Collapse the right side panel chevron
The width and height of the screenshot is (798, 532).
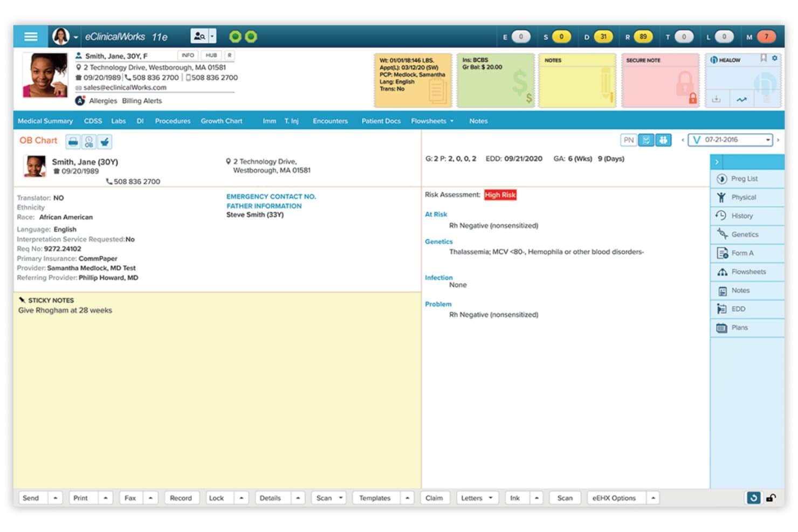[x=717, y=162]
